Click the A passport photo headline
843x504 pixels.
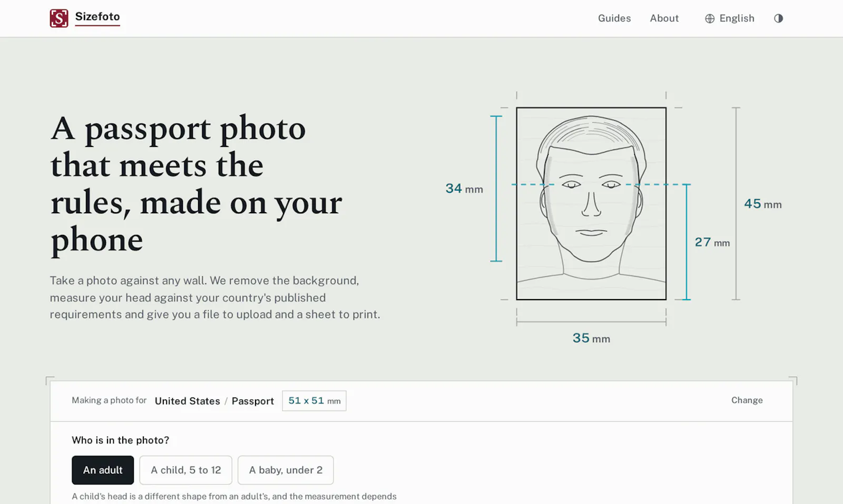point(197,184)
